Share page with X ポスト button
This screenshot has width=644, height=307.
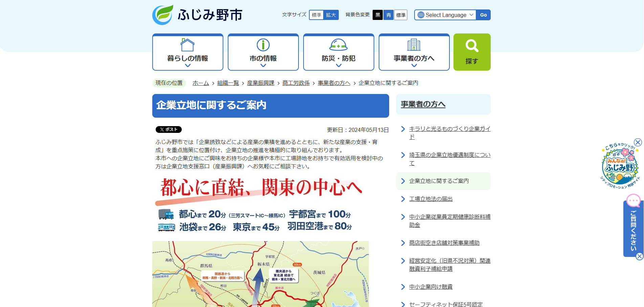[x=169, y=129]
